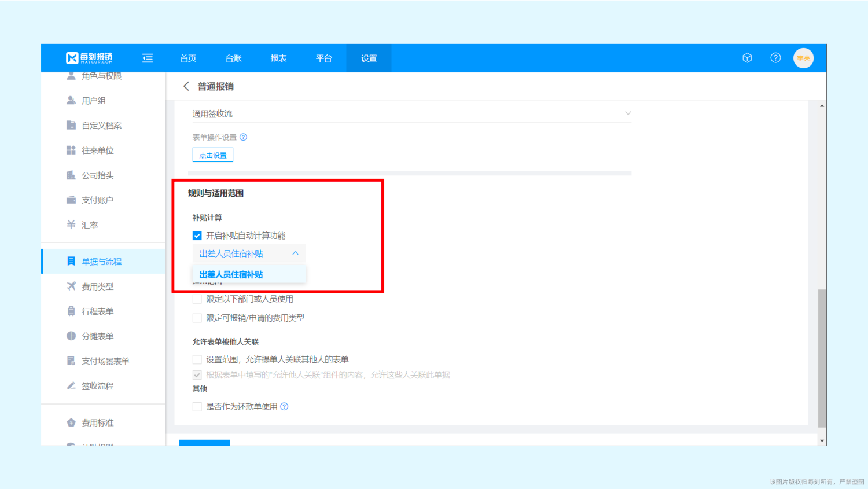Click the back arrow beside 普通报销

(186, 86)
